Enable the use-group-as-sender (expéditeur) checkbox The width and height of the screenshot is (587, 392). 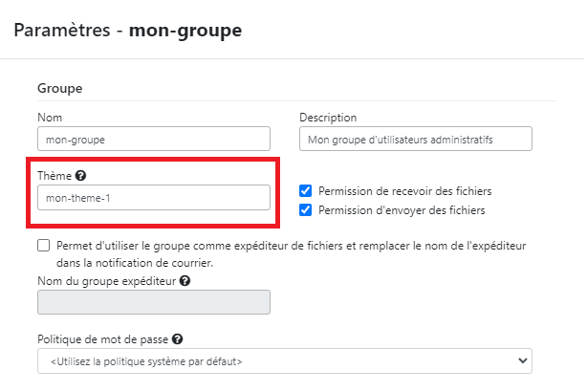43,246
